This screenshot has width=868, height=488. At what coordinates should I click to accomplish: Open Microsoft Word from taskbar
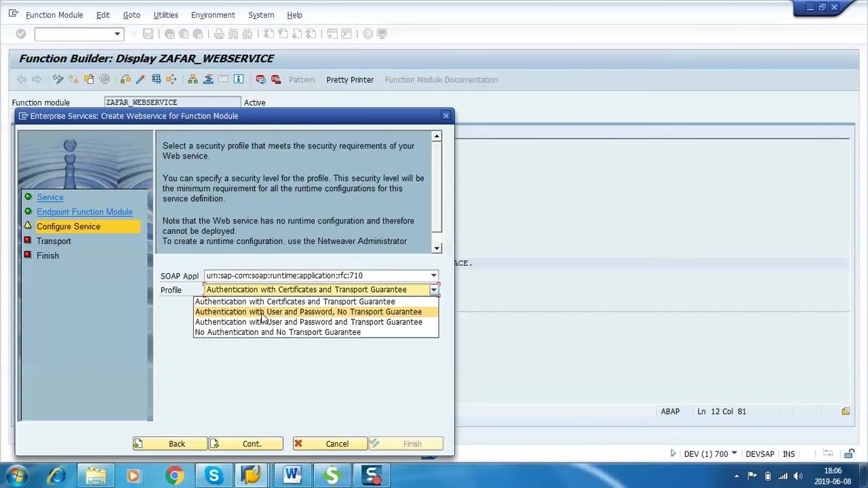coord(292,476)
